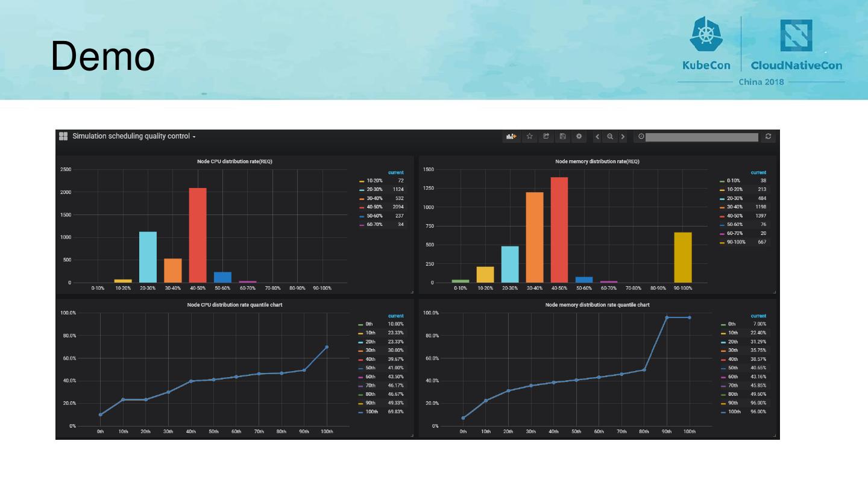Expand the Simulation scheduling quality control dropdown
The width and height of the screenshot is (868, 488).
(134, 136)
